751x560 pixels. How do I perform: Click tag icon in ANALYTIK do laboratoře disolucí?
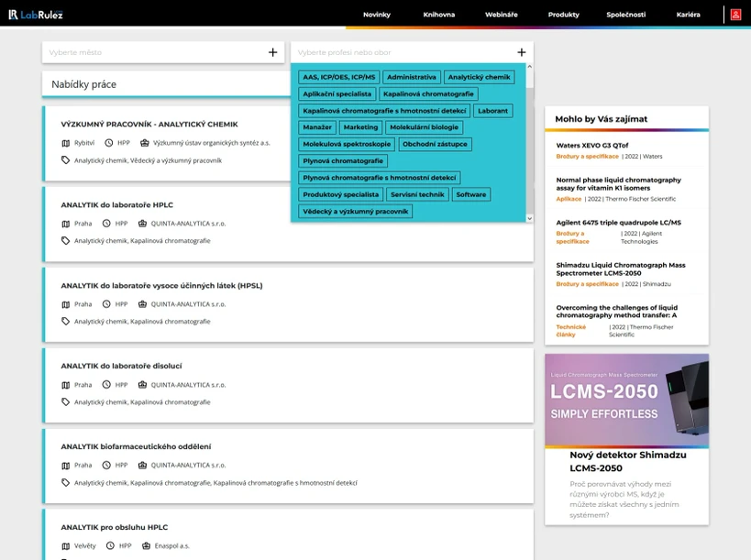pyautogui.click(x=66, y=401)
